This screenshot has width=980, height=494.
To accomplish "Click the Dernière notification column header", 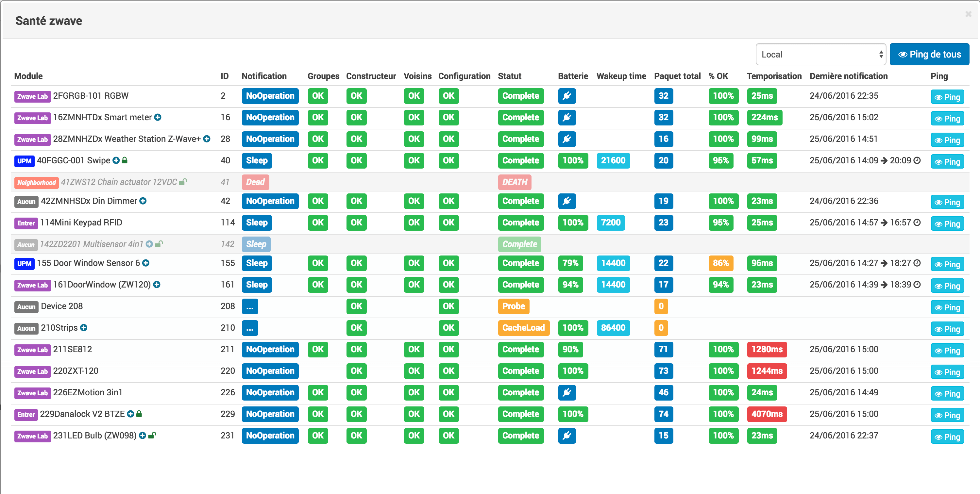I will coord(848,76).
